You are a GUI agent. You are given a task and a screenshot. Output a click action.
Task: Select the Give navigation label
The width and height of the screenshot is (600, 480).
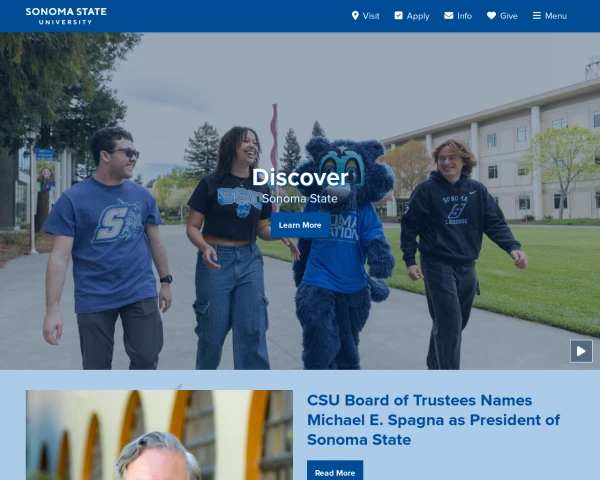pos(509,16)
